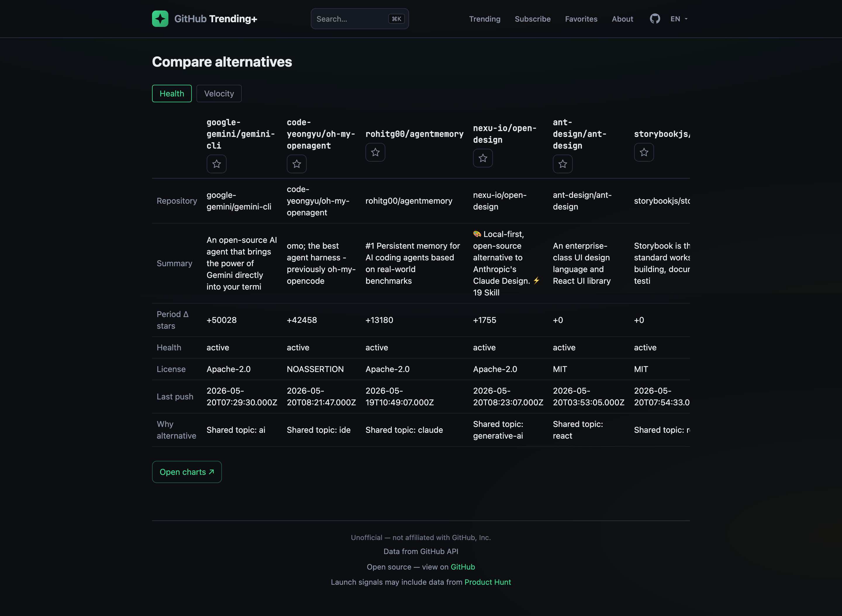
Task: Open Favorites in the top navigation
Action: [581, 19]
